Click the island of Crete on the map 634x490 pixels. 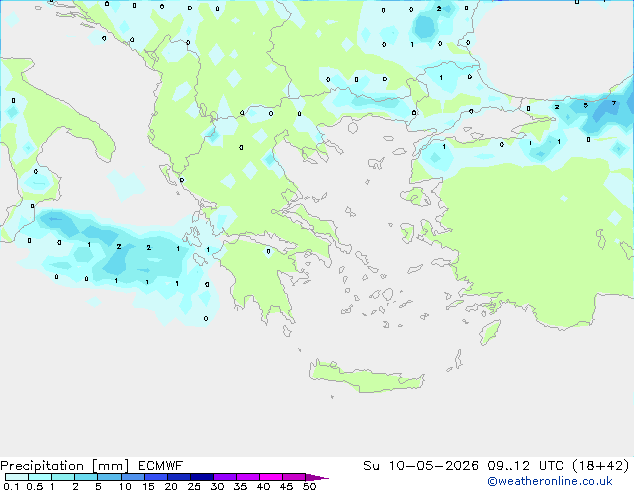pyautogui.click(x=366, y=378)
